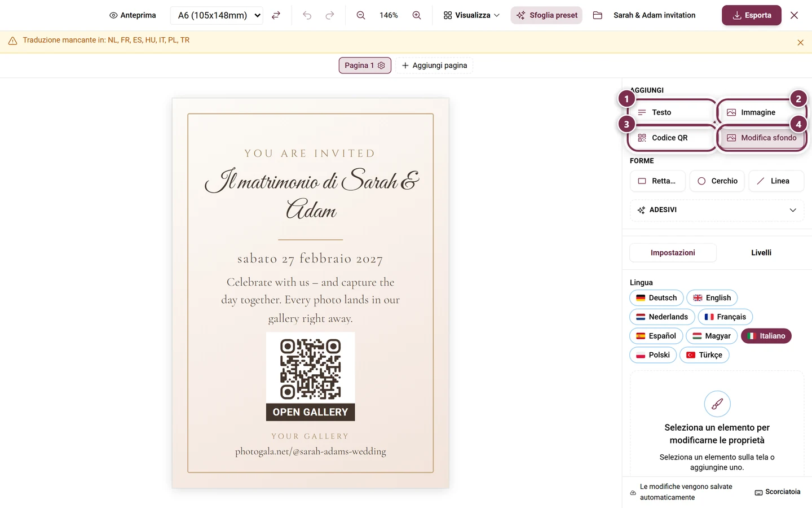Open the project folder icon
The width and height of the screenshot is (812, 508).
(598, 15)
